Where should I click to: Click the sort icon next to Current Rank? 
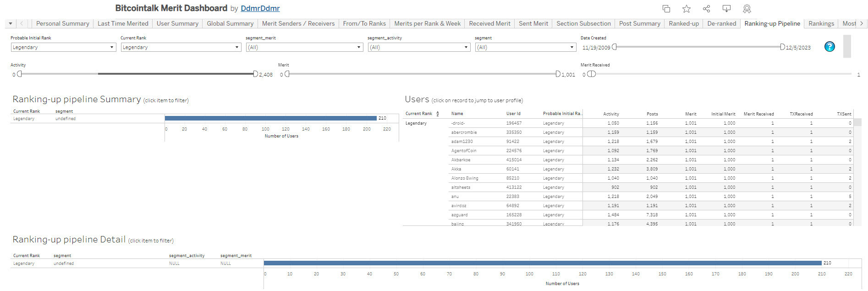(x=438, y=114)
